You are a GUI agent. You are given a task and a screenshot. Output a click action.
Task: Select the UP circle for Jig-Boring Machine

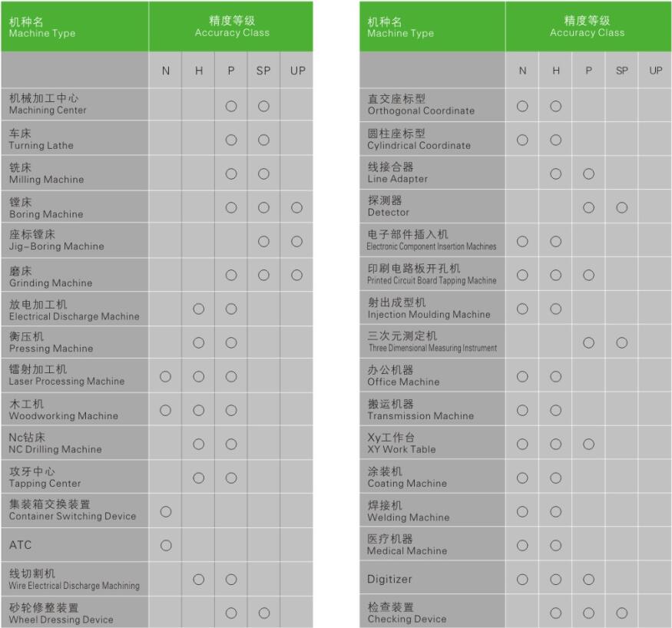pos(296,242)
